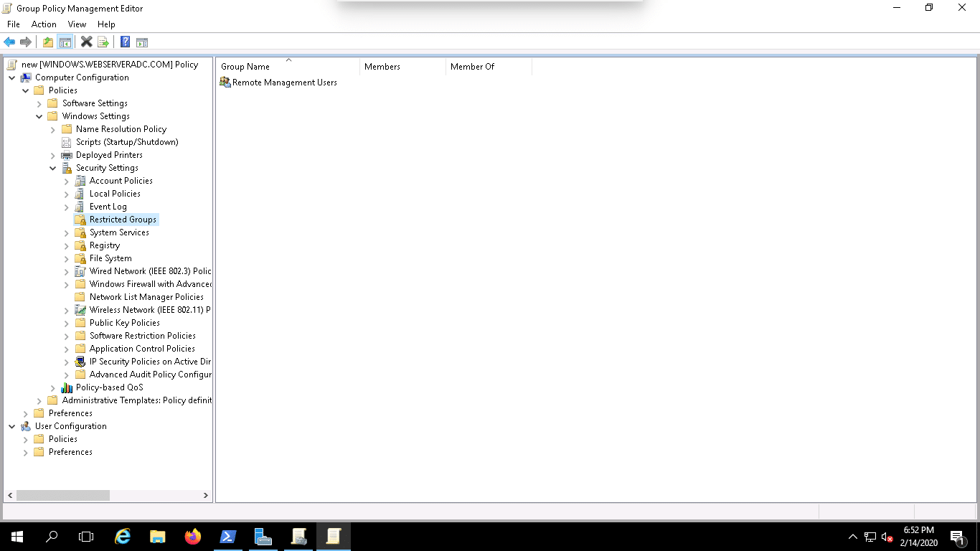Screen dimensions: 980x551
Task: Open File Explorer from the taskbar
Action: (158, 537)
